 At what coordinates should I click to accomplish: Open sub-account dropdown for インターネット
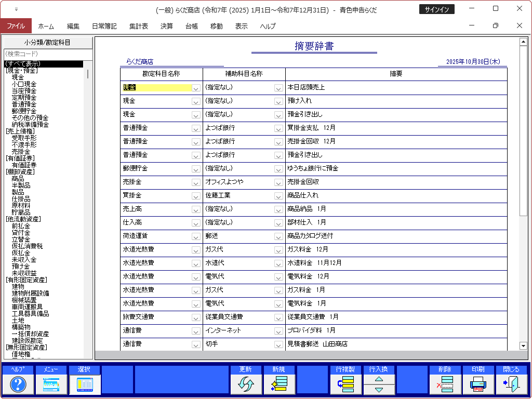(x=278, y=331)
